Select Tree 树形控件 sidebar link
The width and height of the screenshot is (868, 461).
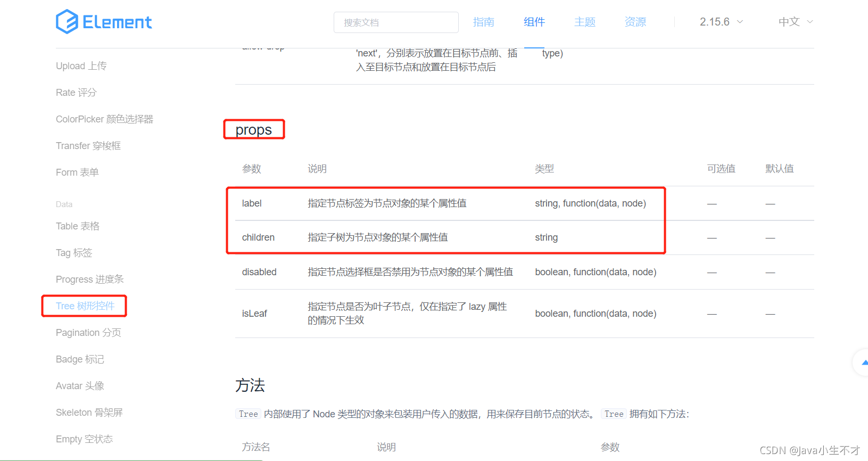pos(85,306)
